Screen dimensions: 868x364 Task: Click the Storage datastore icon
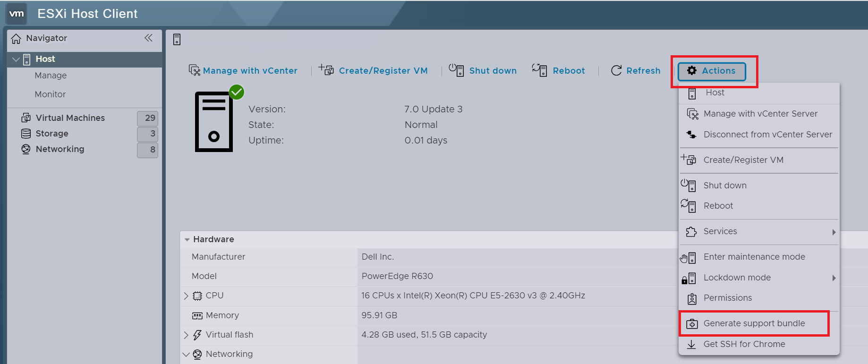(x=26, y=134)
